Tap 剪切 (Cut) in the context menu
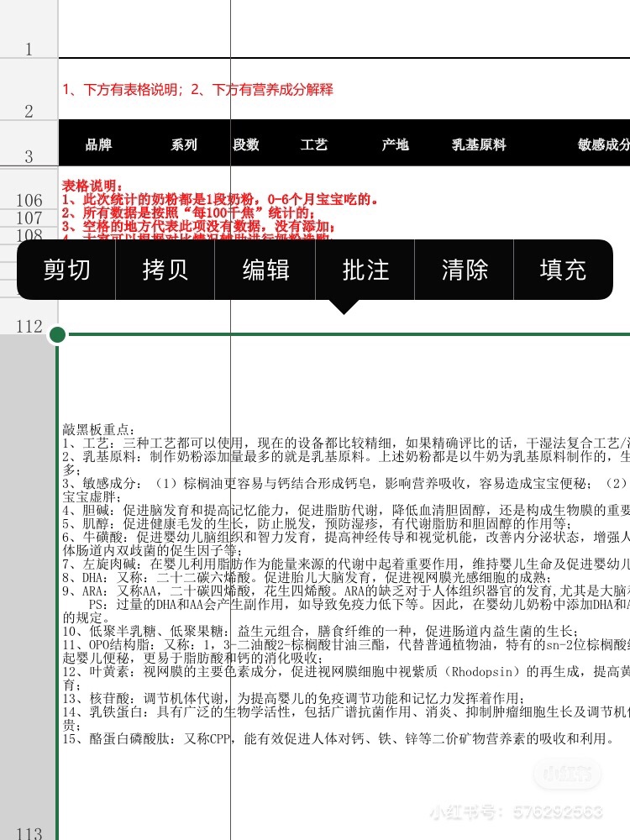This screenshot has width=630, height=840. (67, 270)
